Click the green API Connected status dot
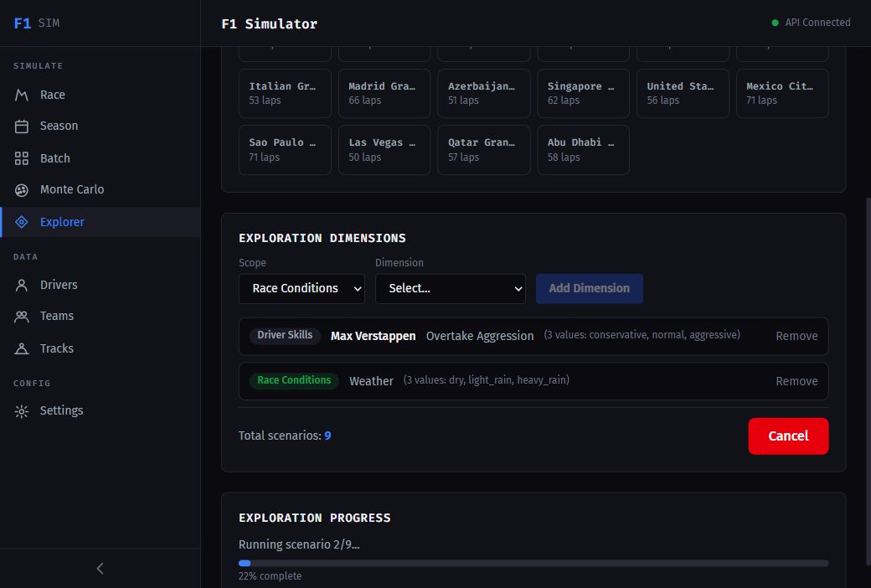This screenshot has width=871, height=588. (775, 23)
